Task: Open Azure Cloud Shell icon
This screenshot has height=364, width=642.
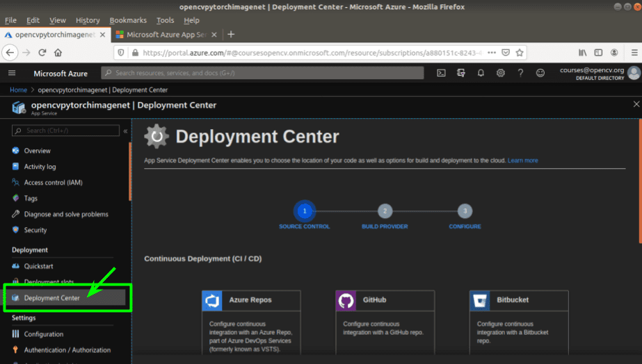Action: pos(441,73)
